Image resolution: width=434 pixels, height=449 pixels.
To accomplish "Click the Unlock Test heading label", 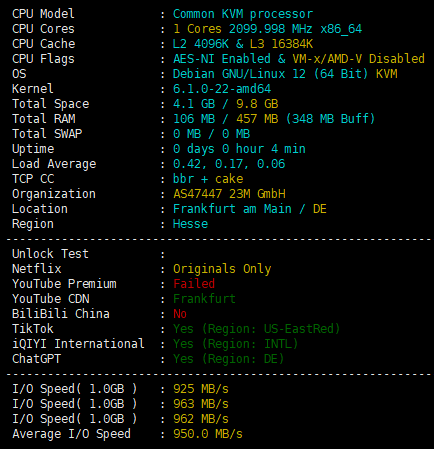I will coord(50,254).
